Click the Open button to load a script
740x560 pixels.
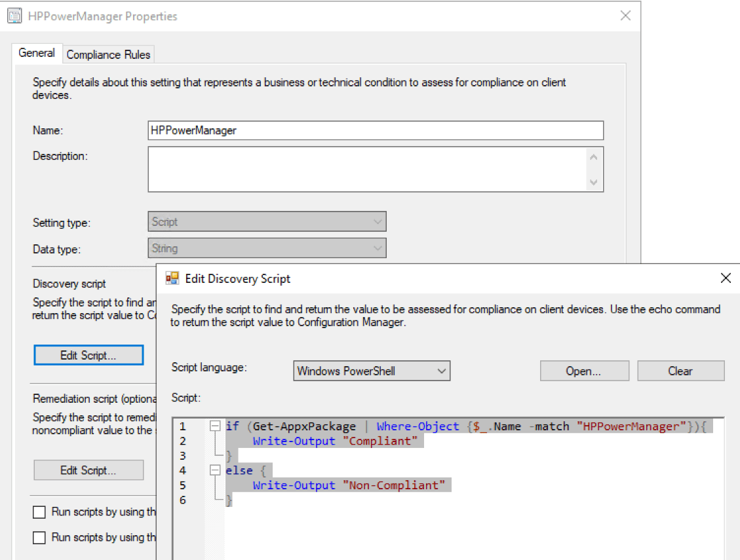click(x=583, y=371)
